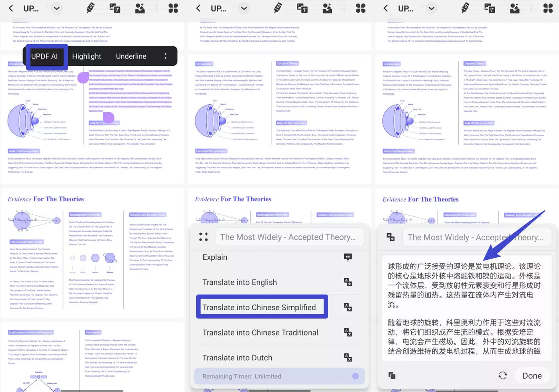
Task: Select the Underline option
Action: [131, 56]
